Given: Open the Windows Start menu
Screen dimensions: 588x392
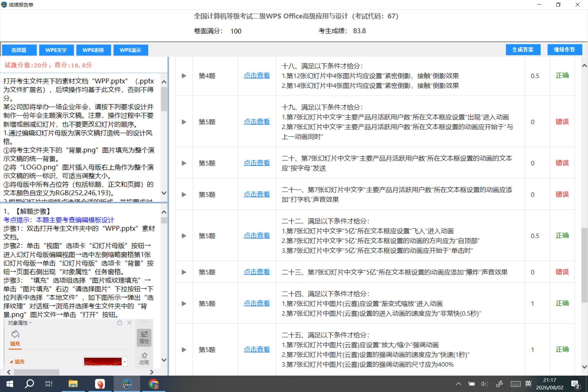Looking at the screenshot, I should (x=9, y=384).
